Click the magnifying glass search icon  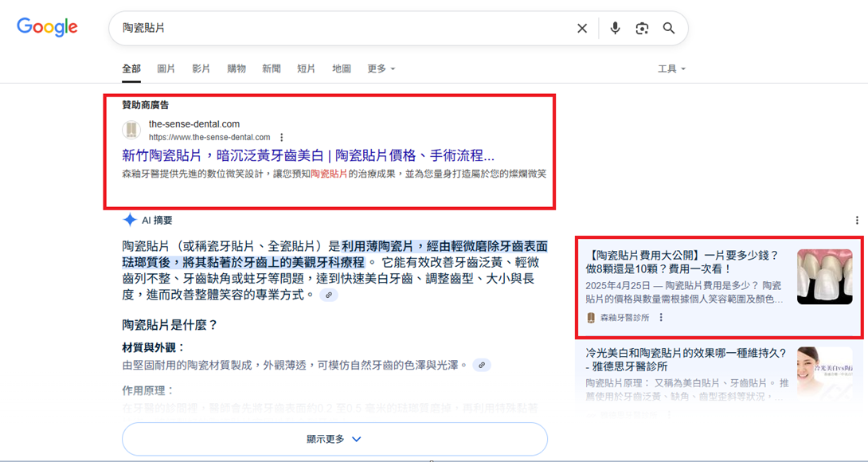(669, 28)
